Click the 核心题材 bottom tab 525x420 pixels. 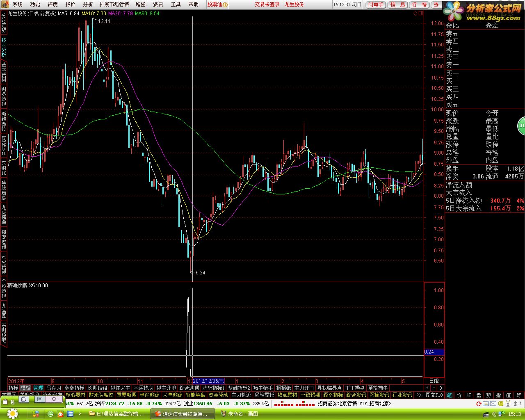pos(75,395)
